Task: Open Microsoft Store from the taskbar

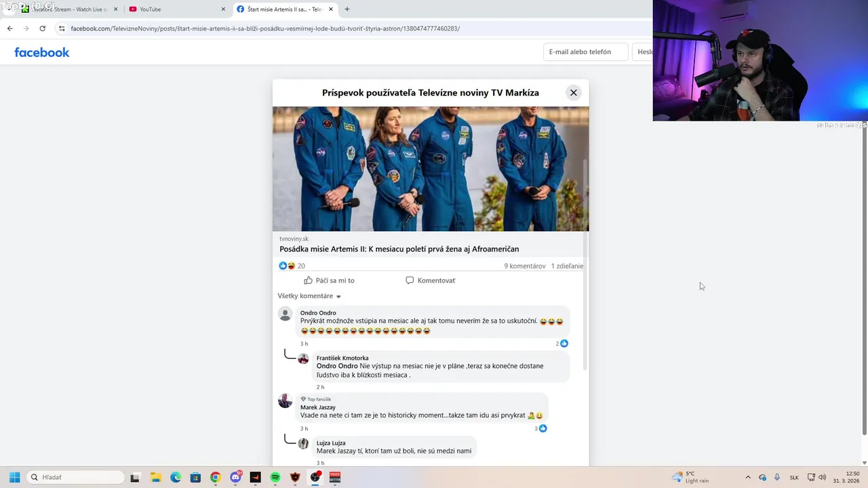Action: click(195, 477)
